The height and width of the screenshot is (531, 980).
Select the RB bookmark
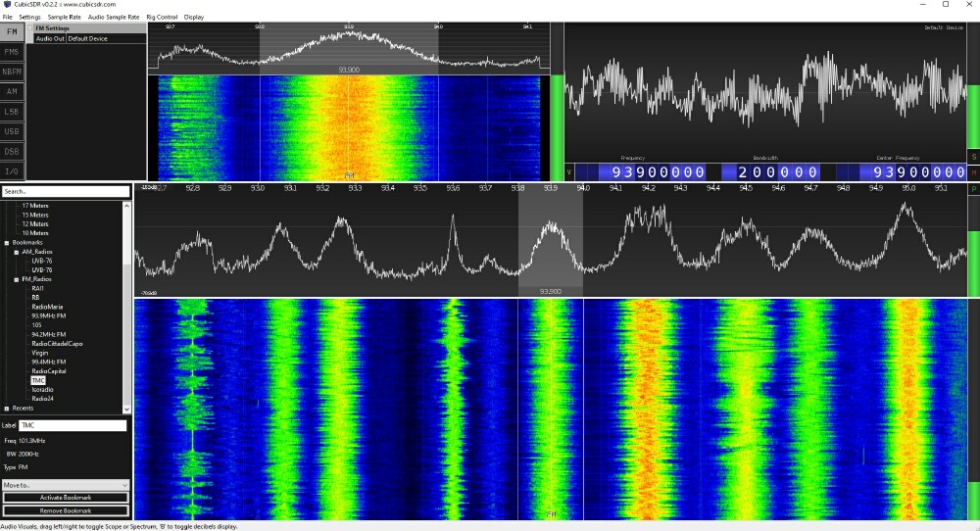[x=35, y=298]
